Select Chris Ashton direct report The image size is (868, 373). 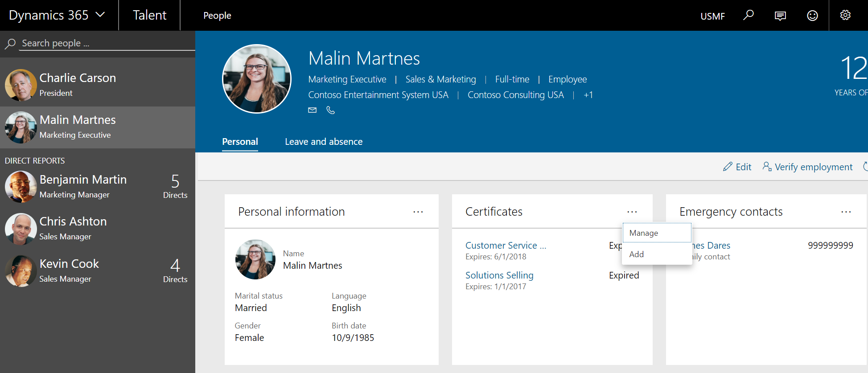(98, 229)
